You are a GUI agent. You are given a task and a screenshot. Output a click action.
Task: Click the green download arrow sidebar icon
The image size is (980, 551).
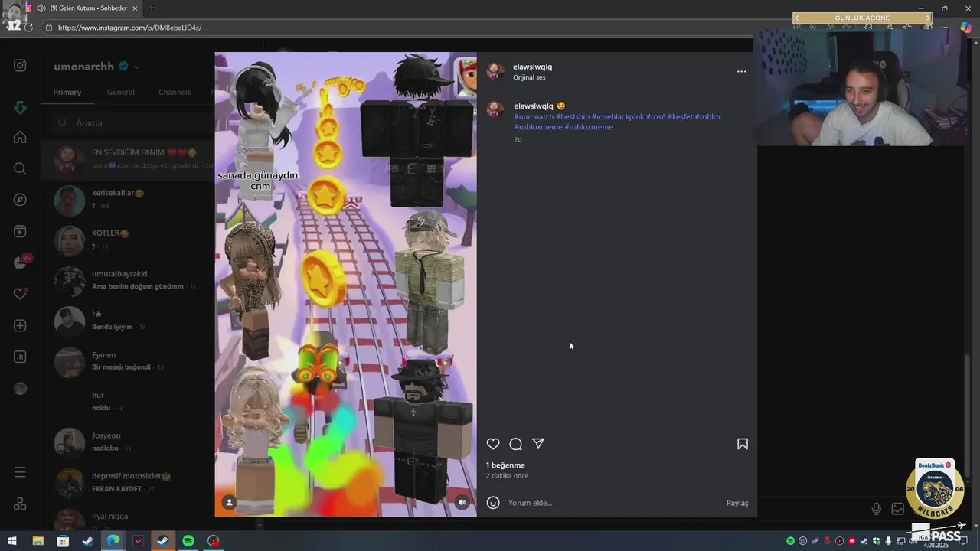click(x=20, y=108)
